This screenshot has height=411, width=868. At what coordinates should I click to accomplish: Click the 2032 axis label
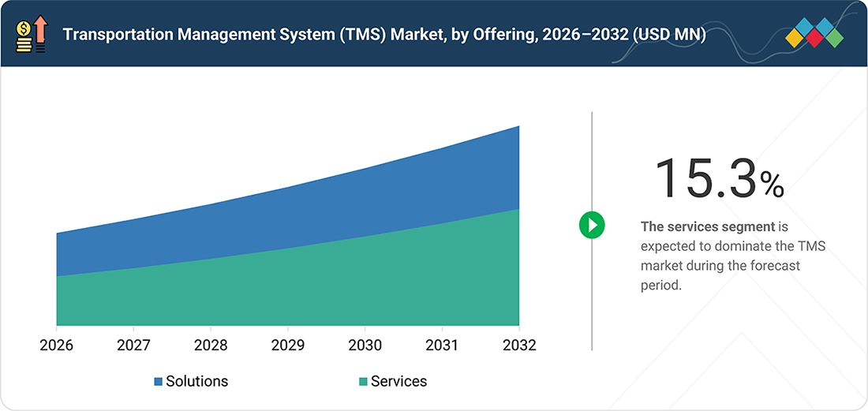pyautogui.click(x=519, y=346)
